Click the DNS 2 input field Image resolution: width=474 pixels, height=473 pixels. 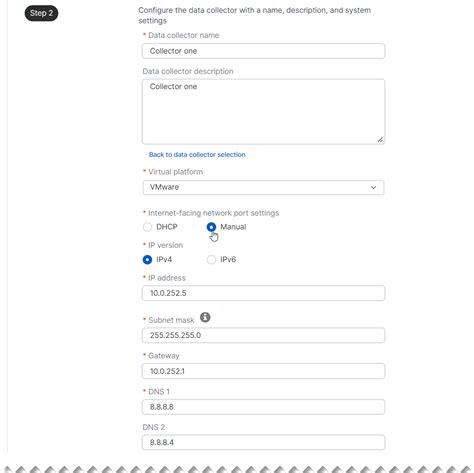[x=263, y=442]
